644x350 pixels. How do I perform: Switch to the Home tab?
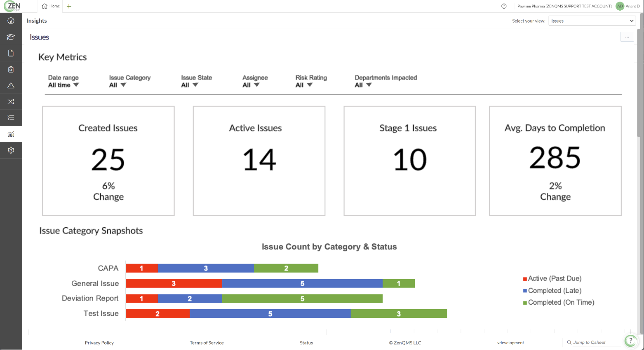[50, 6]
